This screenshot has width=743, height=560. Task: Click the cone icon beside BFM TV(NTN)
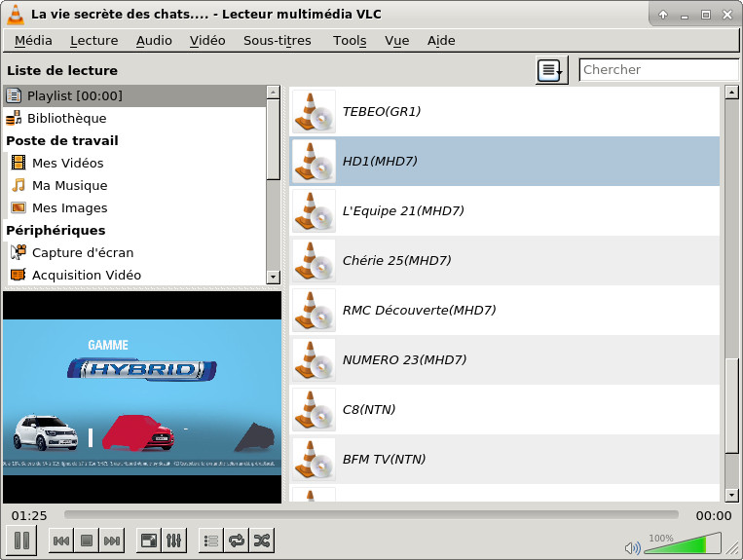click(x=314, y=459)
